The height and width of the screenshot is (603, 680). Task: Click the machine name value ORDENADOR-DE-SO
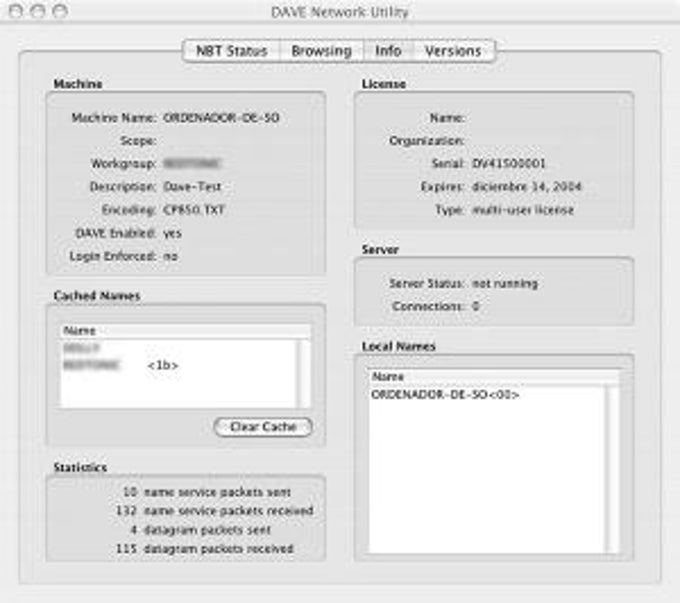[221, 118]
